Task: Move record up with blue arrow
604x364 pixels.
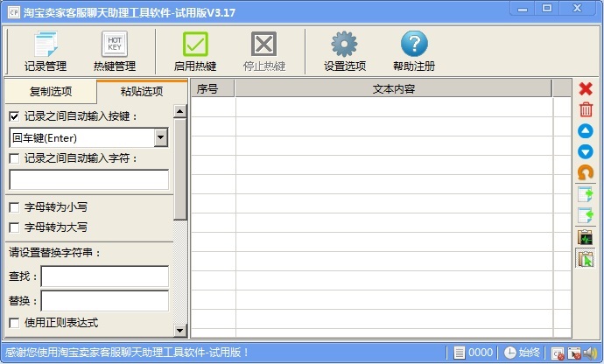Action: coord(586,131)
